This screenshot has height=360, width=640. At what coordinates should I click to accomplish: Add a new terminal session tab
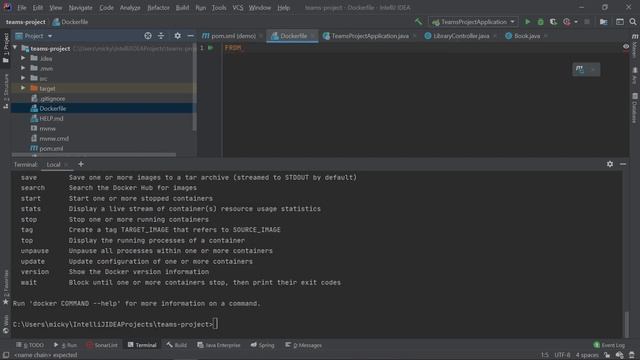pyautogui.click(x=81, y=164)
